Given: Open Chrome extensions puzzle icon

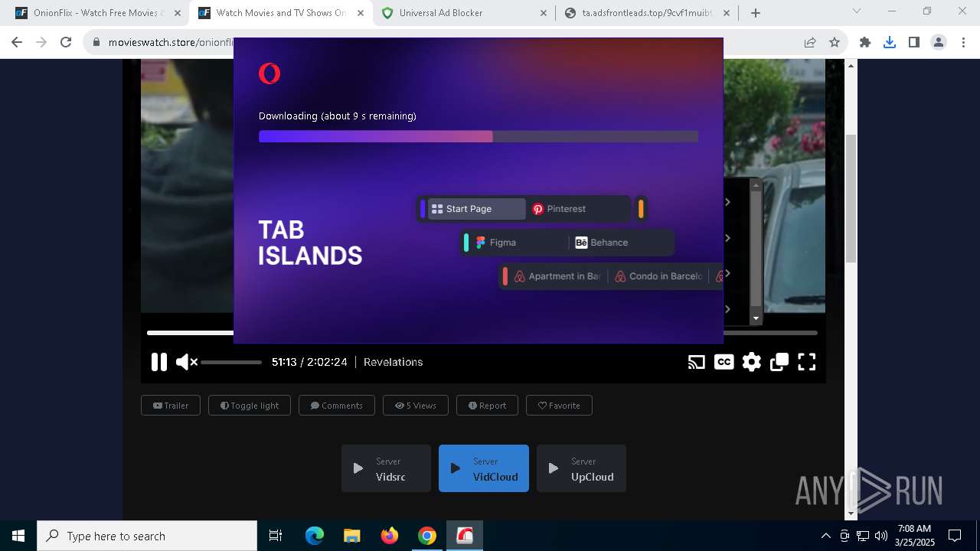Looking at the screenshot, I should pos(865,43).
